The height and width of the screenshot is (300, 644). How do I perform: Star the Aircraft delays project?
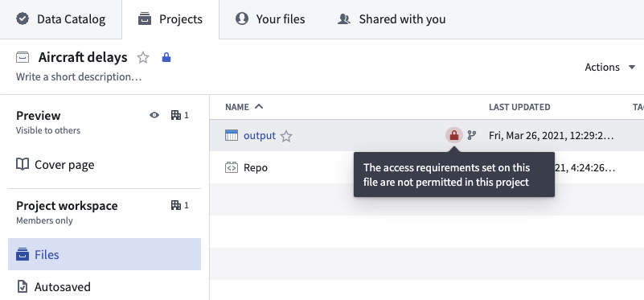tap(143, 58)
